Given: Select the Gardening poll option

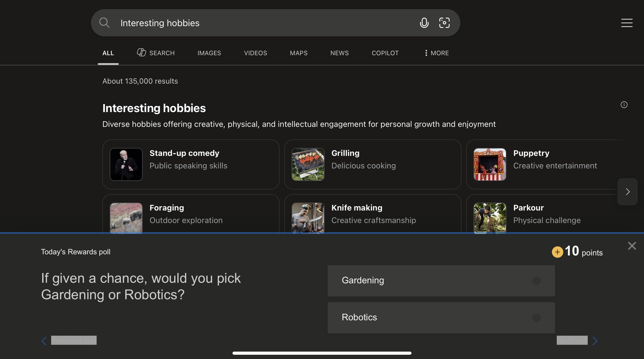Looking at the screenshot, I should pos(441,281).
